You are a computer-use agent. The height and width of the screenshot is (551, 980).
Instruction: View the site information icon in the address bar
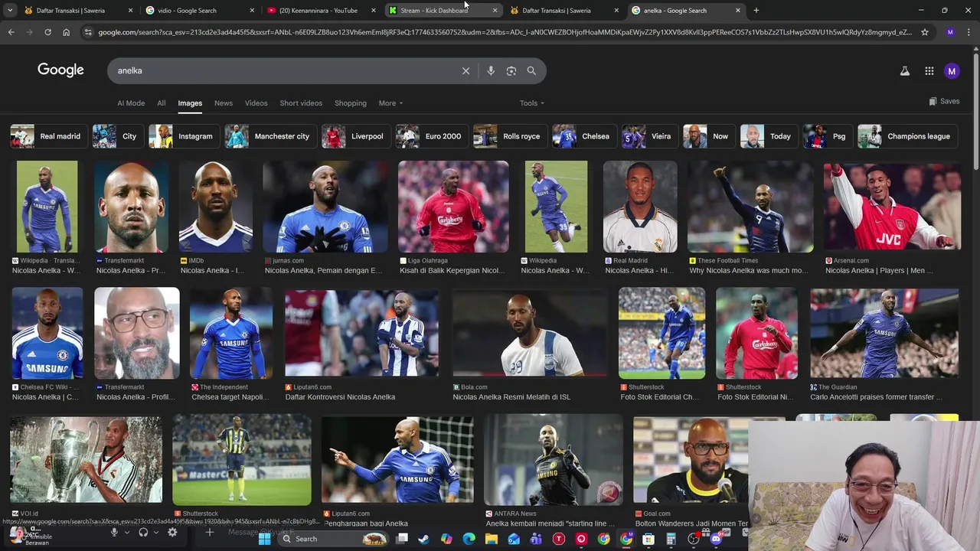88,32
